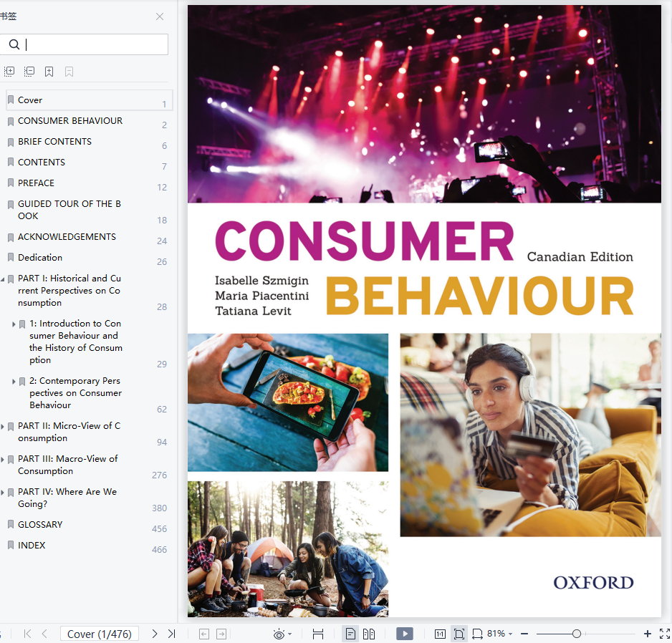Add a new bookmark icon
The height and width of the screenshot is (643, 672).
coord(49,72)
